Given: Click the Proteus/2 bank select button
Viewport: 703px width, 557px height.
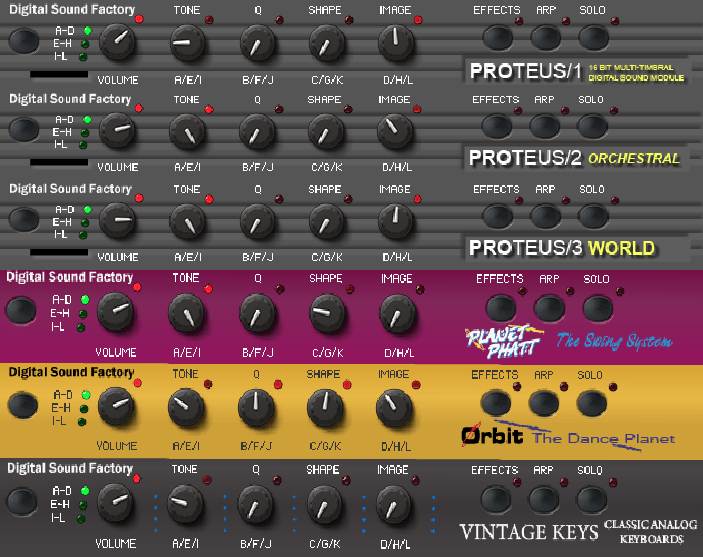Looking at the screenshot, I should coord(23,129).
